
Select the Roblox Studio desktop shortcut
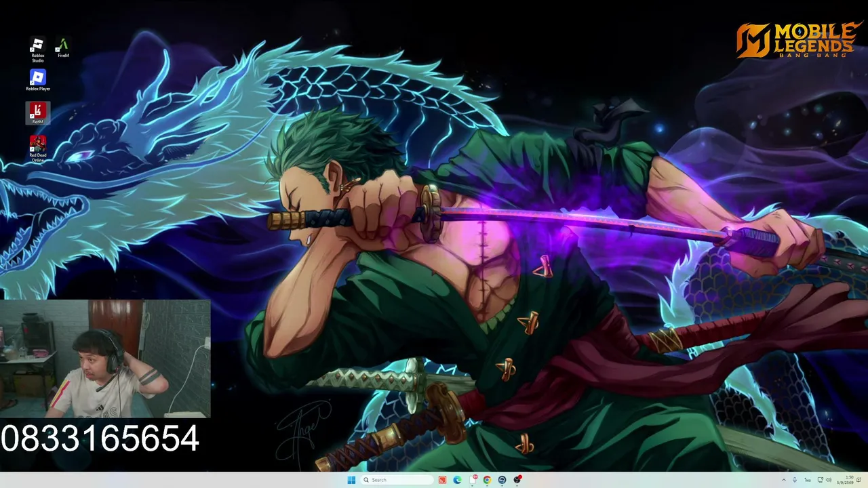point(37,49)
